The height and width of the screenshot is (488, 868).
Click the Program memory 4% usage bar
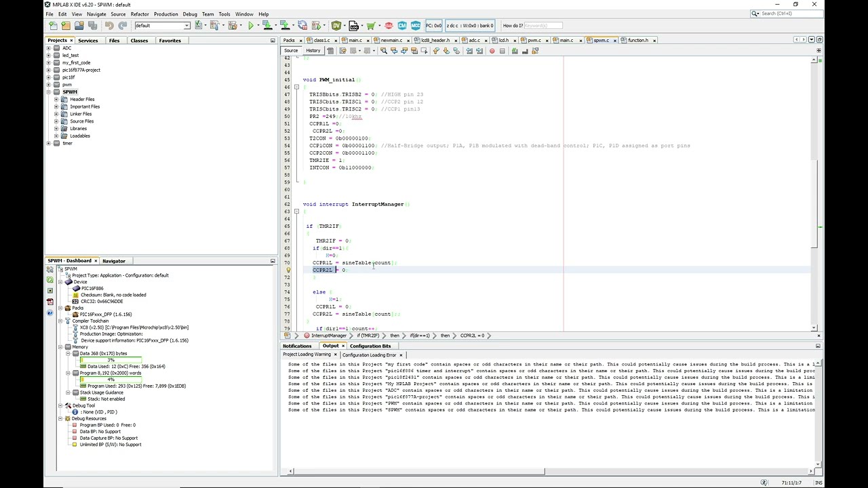tap(111, 380)
